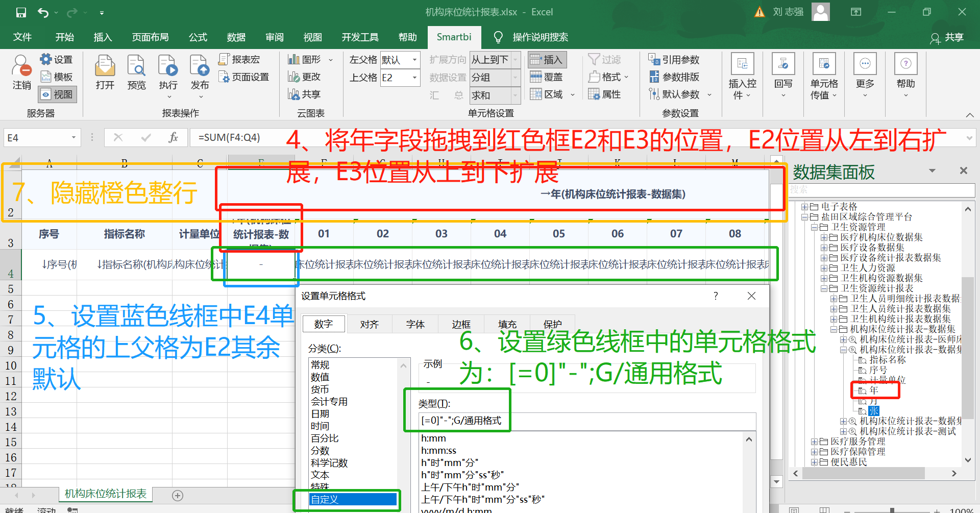
Task: Click the fx insert function button
Action: point(173,137)
